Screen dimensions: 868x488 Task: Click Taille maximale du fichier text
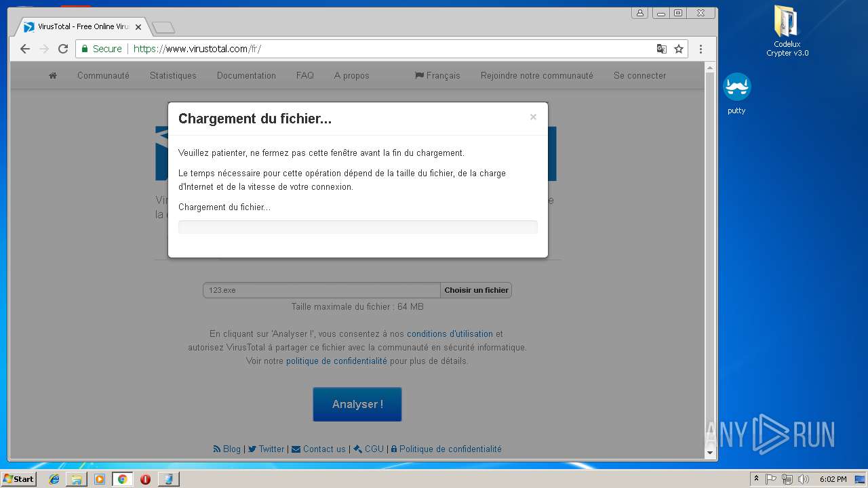(357, 307)
